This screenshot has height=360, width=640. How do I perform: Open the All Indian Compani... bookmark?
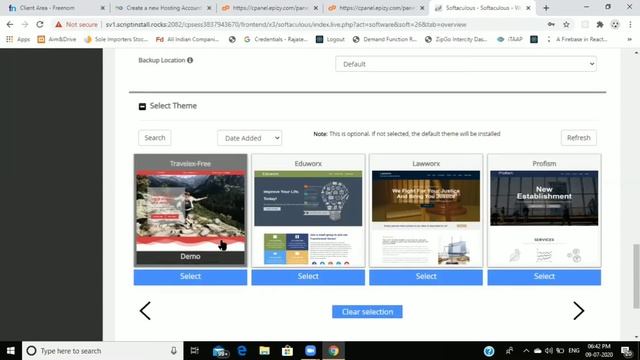pyautogui.click(x=188, y=39)
